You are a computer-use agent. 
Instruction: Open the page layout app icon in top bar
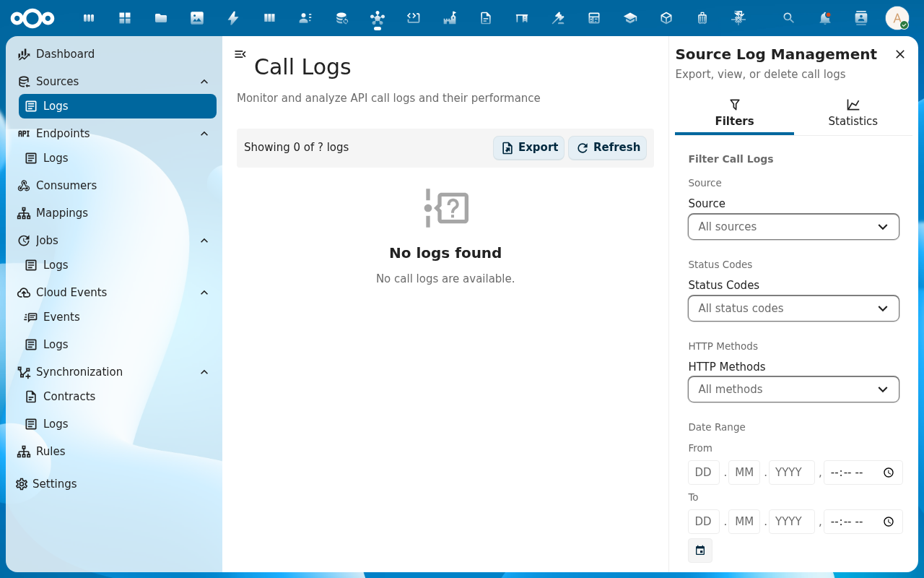[x=594, y=18]
